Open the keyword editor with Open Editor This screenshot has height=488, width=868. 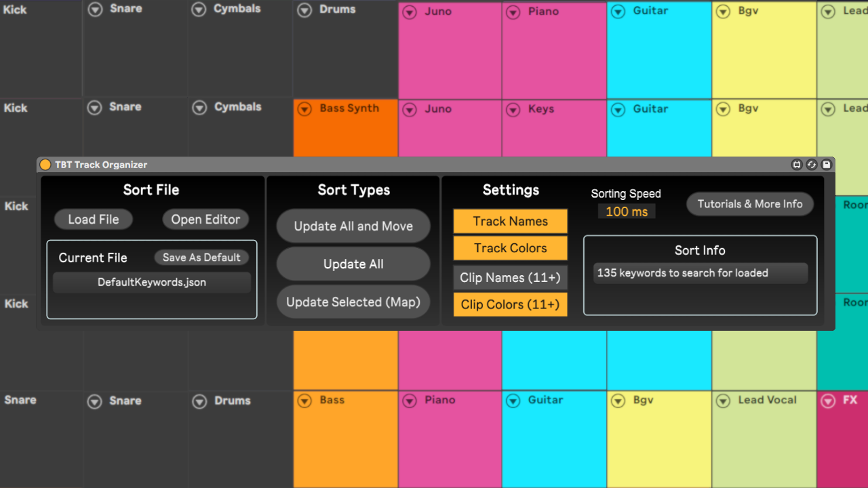tap(205, 220)
